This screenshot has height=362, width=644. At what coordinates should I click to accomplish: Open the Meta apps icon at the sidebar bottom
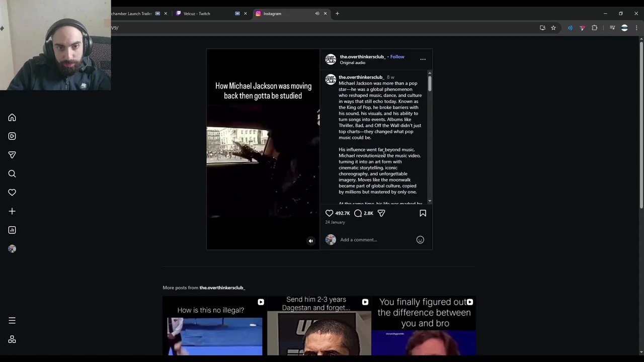[12, 340]
